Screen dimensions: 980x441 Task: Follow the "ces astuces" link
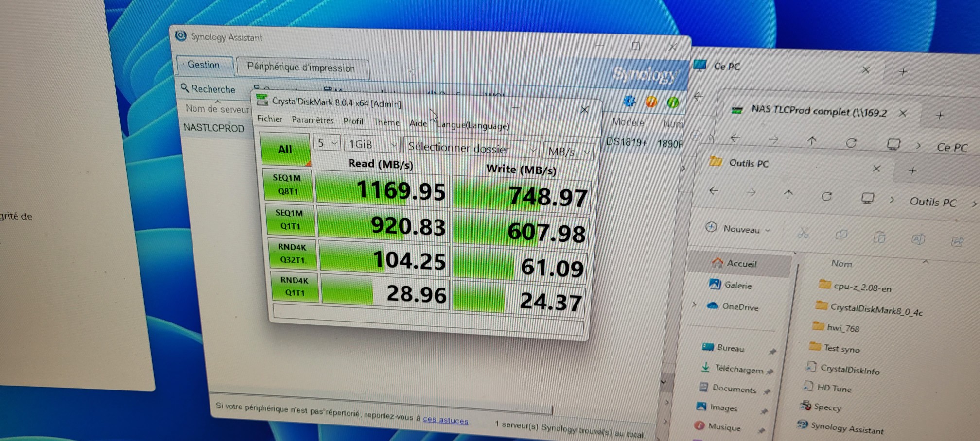[445, 419]
